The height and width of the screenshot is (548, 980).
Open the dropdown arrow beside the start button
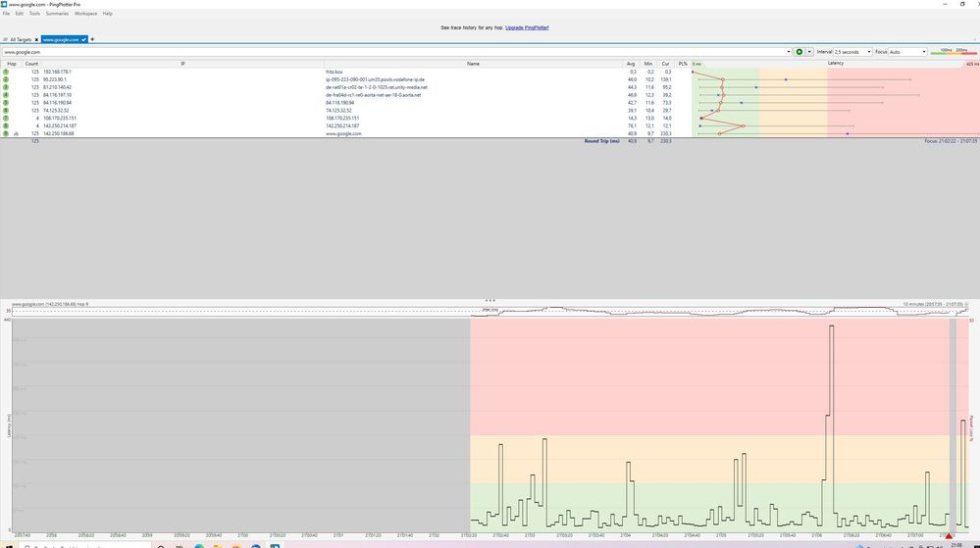pos(809,52)
